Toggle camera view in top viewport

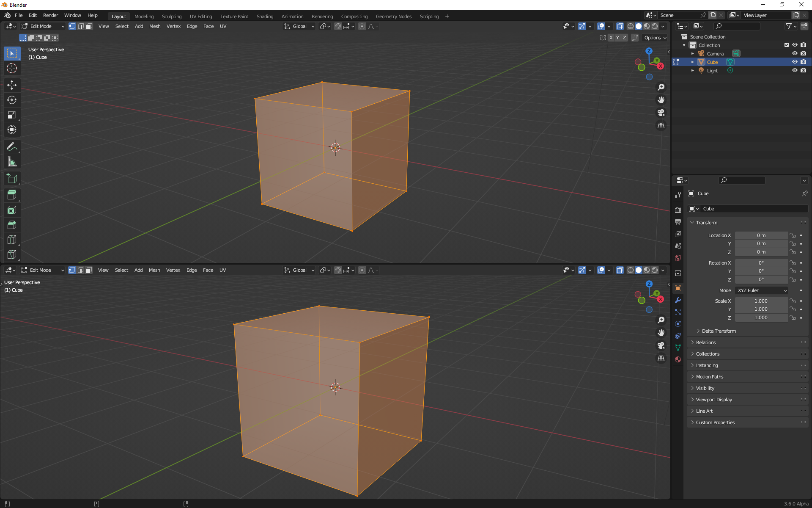coord(661,113)
